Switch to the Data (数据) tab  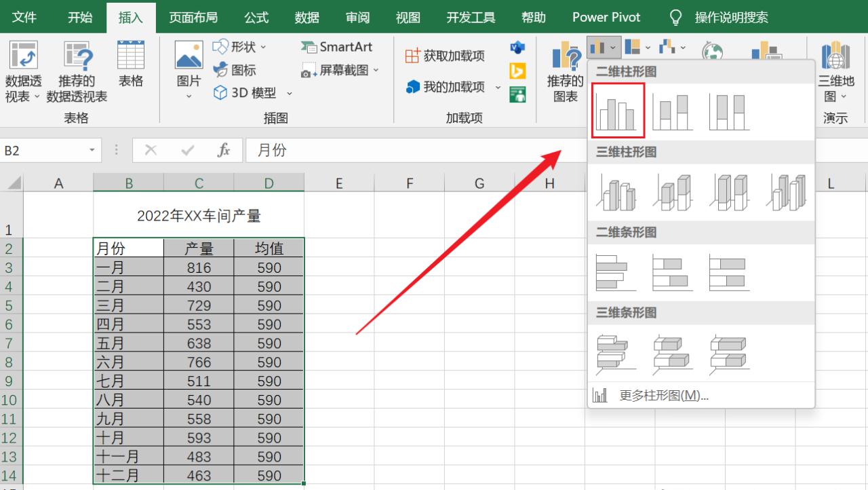coord(307,17)
